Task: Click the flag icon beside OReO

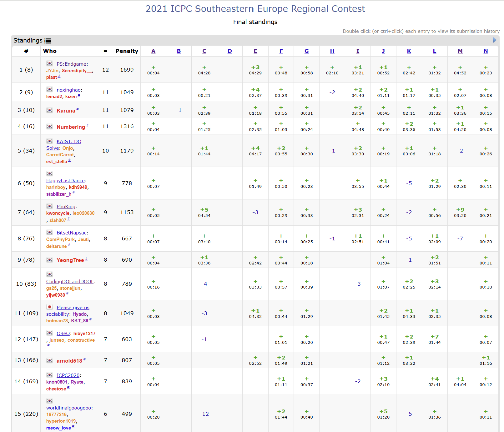Action: (50, 333)
